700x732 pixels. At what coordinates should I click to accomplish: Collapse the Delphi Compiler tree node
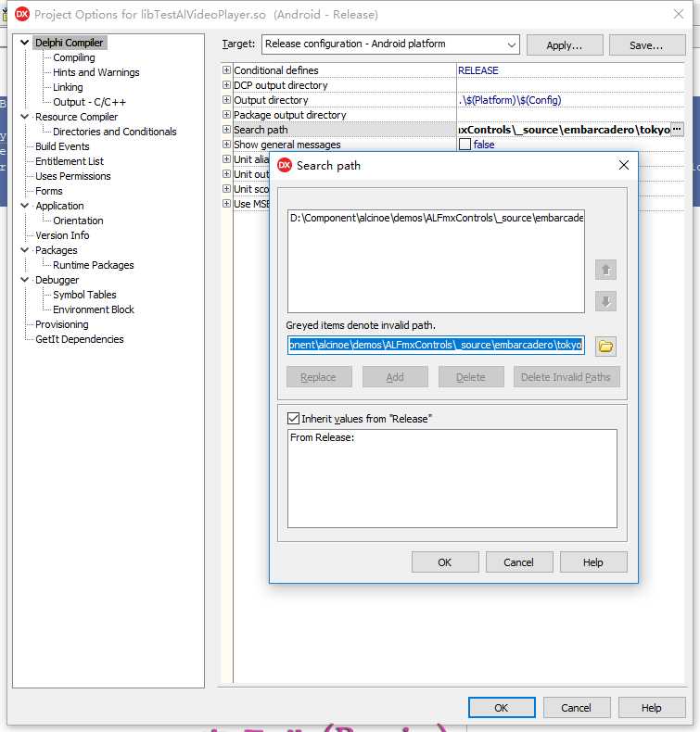coord(25,43)
